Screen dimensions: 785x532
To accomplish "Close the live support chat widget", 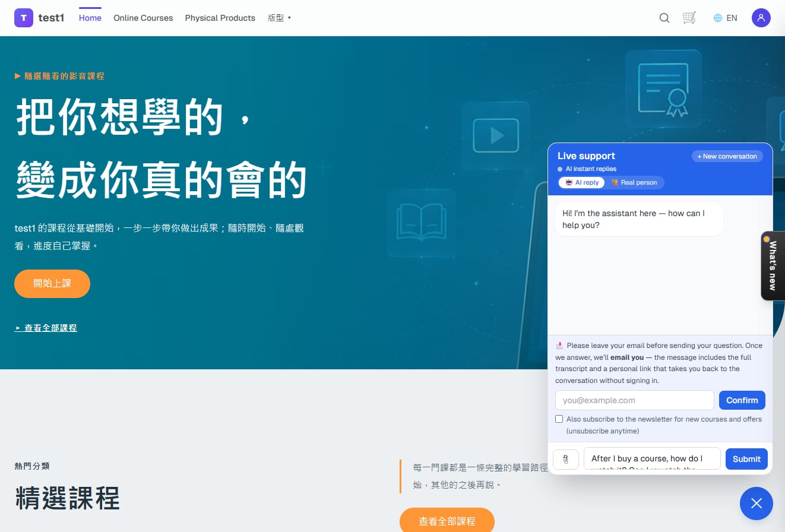I will 756,503.
